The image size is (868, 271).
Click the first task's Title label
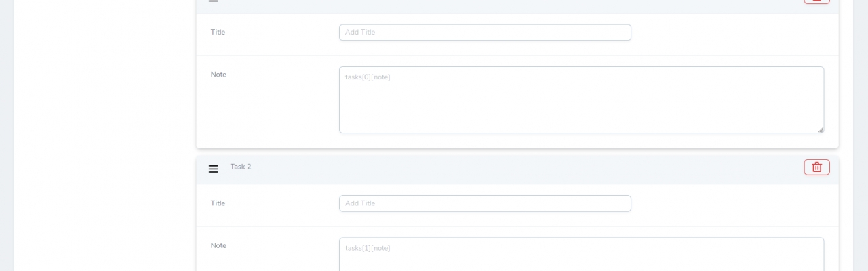click(218, 32)
